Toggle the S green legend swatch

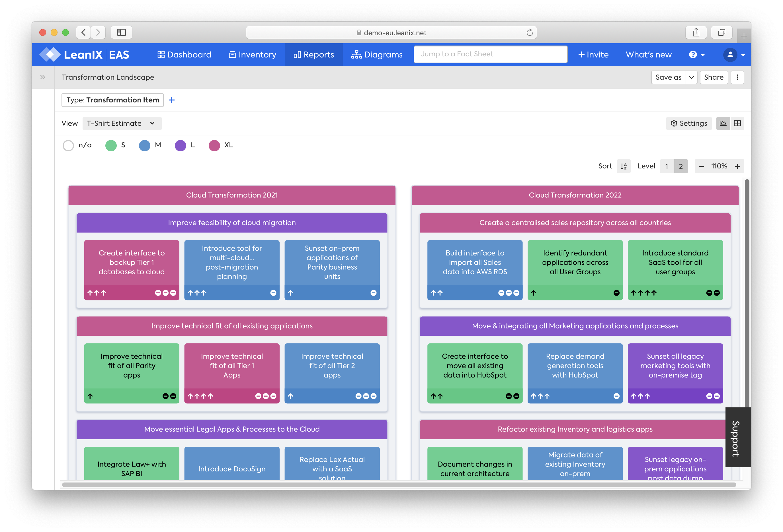(x=111, y=145)
